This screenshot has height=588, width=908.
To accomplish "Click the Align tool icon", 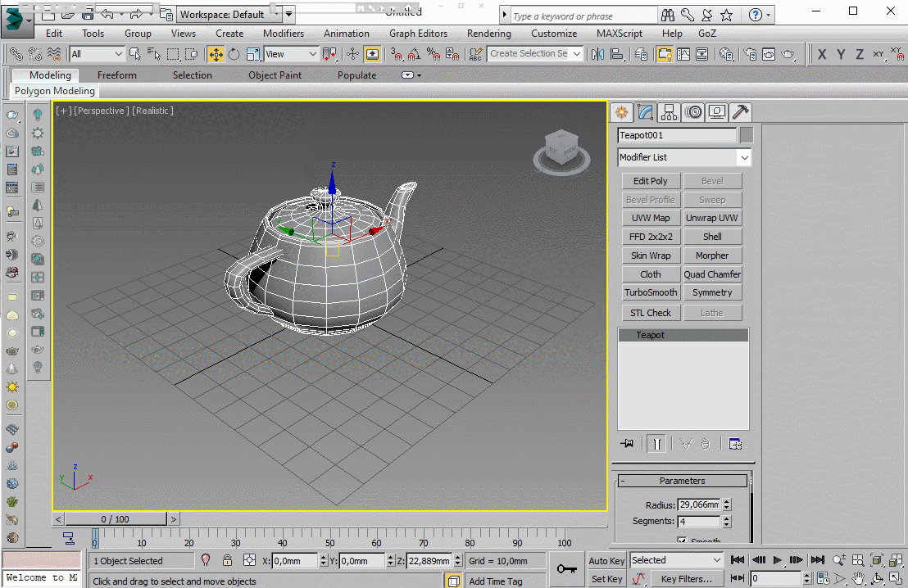I will 617,54.
